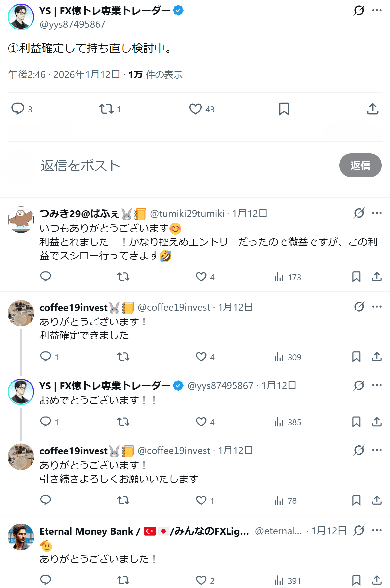Click the gray 返信 reply button
The width and height of the screenshot is (390, 588).
coord(360,165)
